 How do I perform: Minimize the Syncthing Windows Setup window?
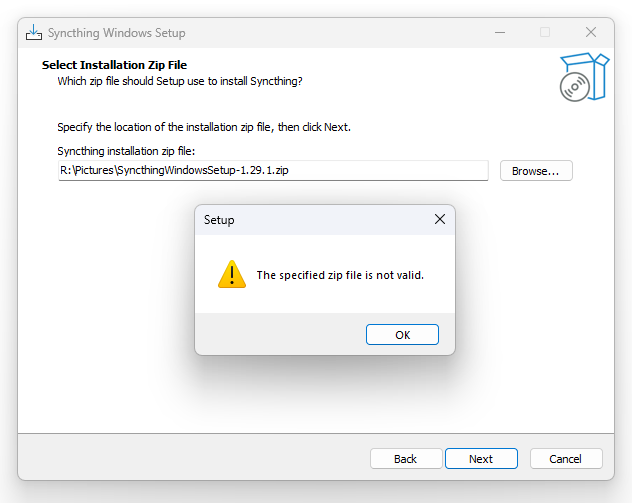(x=499, y=32)
